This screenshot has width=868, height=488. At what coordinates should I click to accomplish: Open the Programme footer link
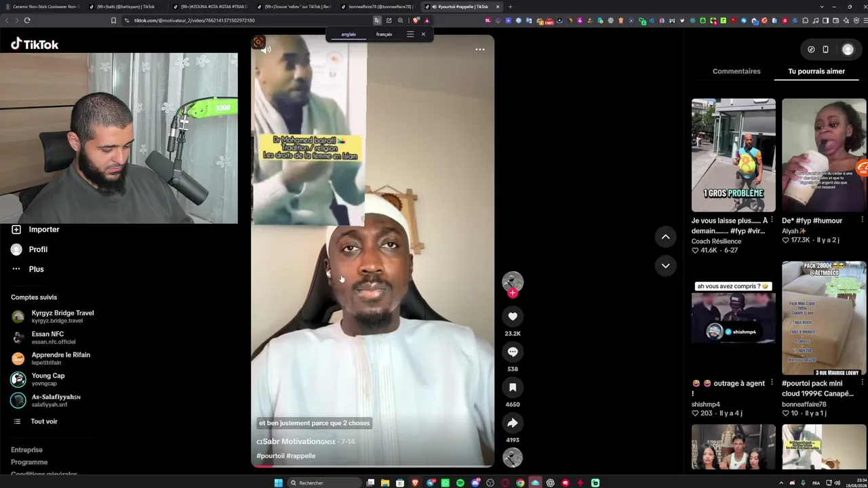pos(29,462)
